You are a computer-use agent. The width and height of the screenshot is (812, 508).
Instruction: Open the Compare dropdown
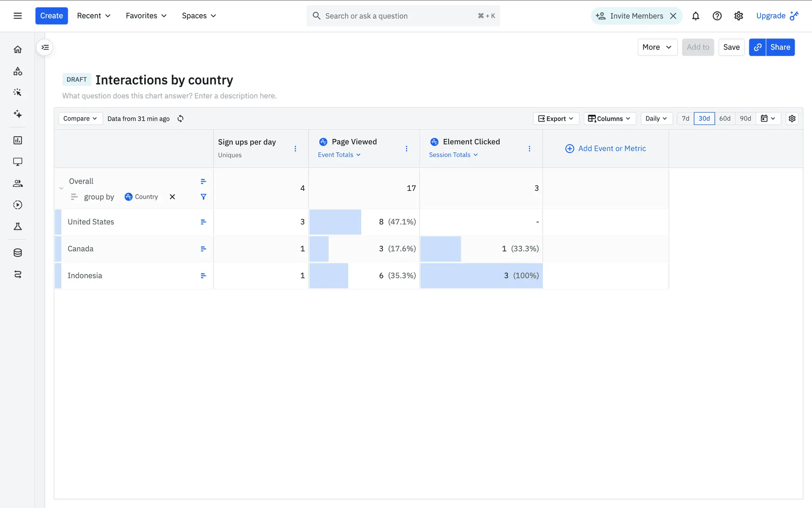pyautogui.click(x=80, y=119)
